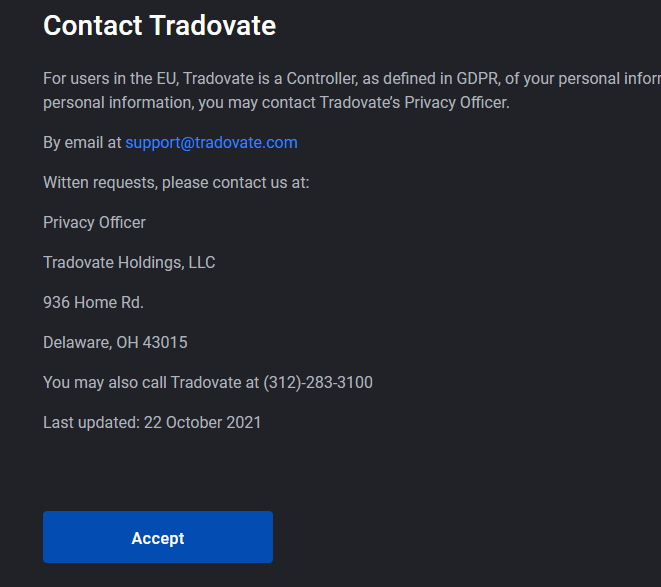
Task: Select the date 22 October 2021
Action: coord(202,423)
